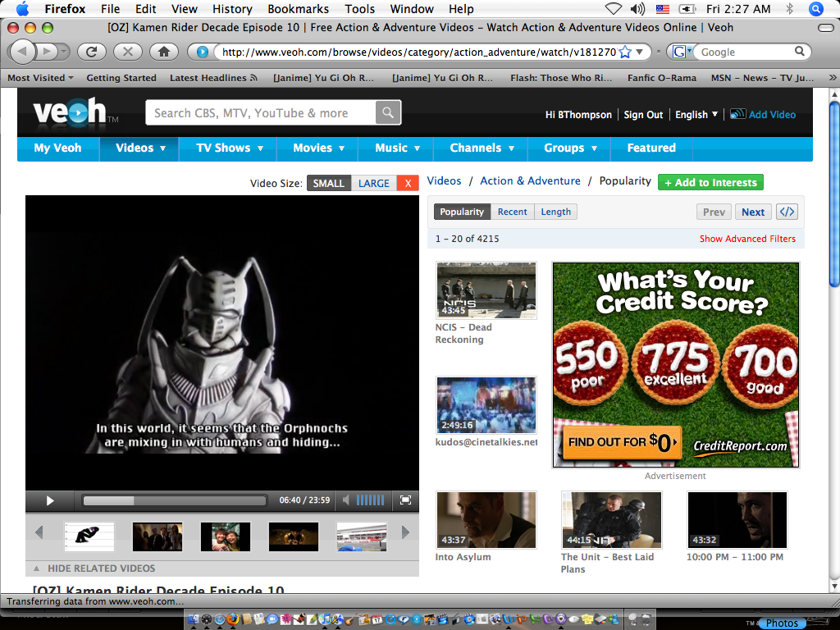This screenshot has width=840, height=630.
Task: Click the Firefox back navigation arrow
Action: pyautogui.click(x=22, y=52)
